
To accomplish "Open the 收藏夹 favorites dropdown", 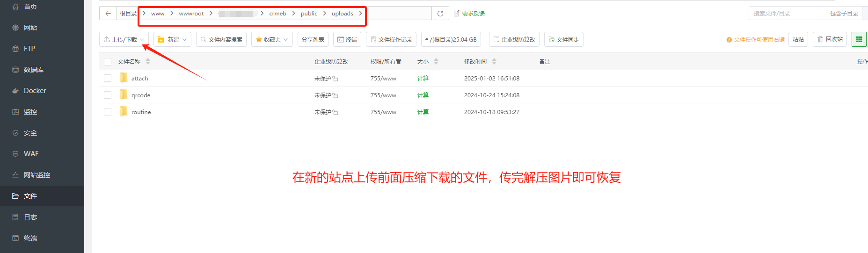I will 272,39.
